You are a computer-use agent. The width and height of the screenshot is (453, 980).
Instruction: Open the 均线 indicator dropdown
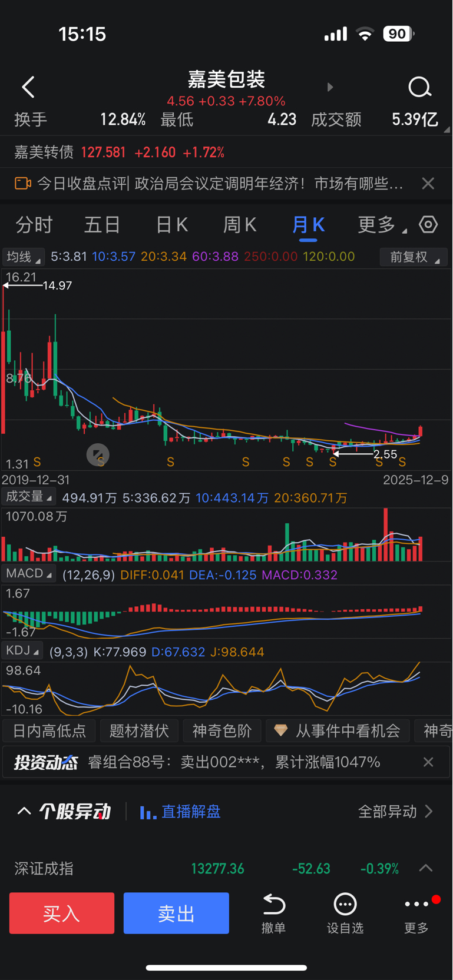[23, 257]
